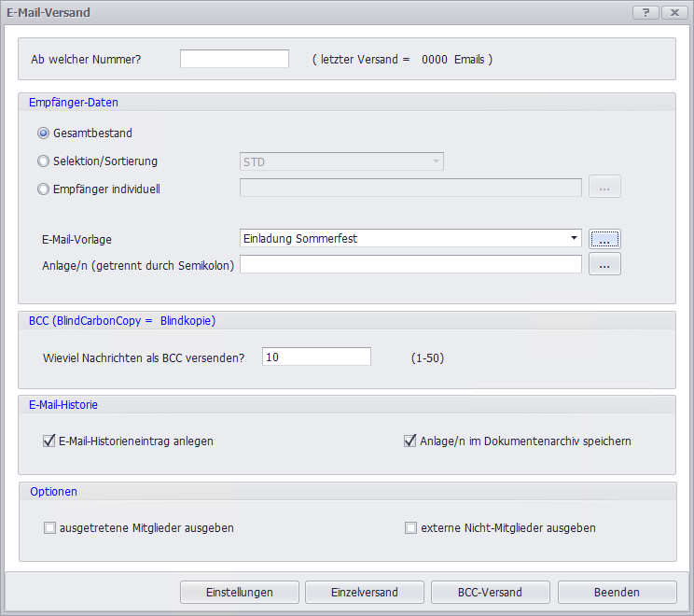The width and height of the screenshot is (694, 616).
Task: Check externe Nicht-Mitglieder ausgeben box
Action: [410, 528]
